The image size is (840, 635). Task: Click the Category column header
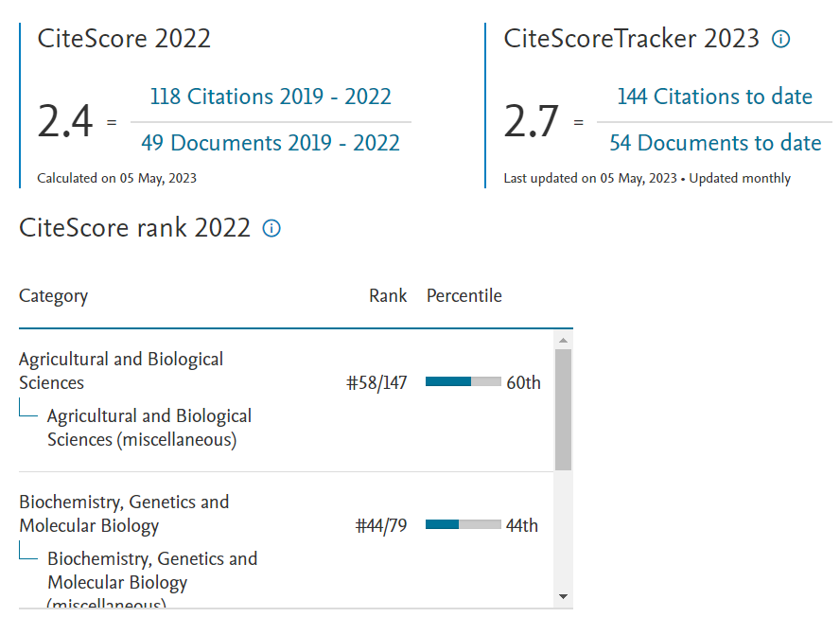pos(54,296)
